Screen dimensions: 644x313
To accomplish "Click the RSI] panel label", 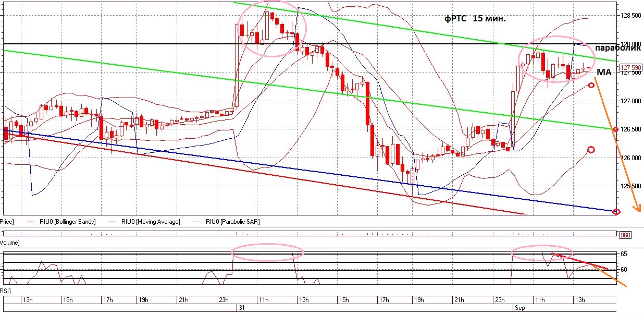I will coord(5,290).
